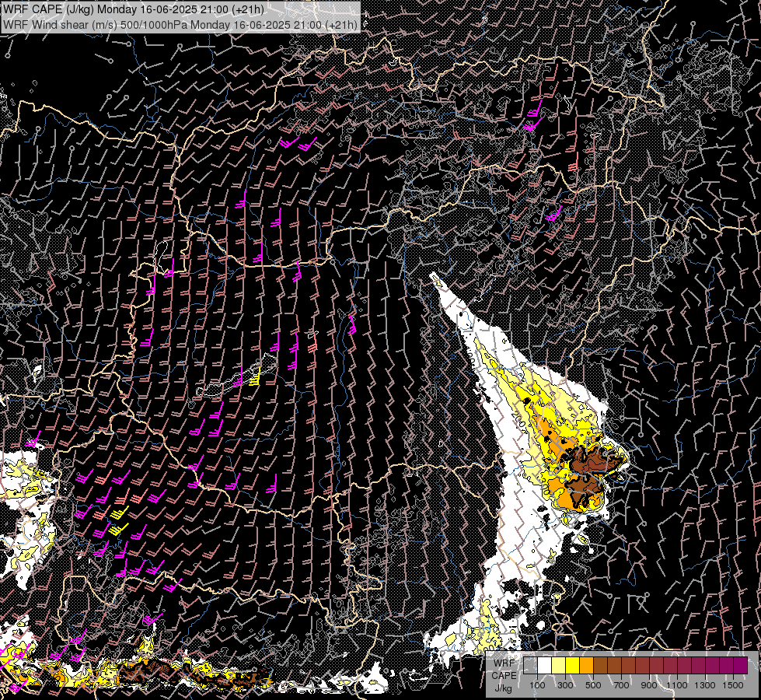Click the transparent first legend swatch
The width and height of the screenshot is (761, 700).
[x=530, y=666]
